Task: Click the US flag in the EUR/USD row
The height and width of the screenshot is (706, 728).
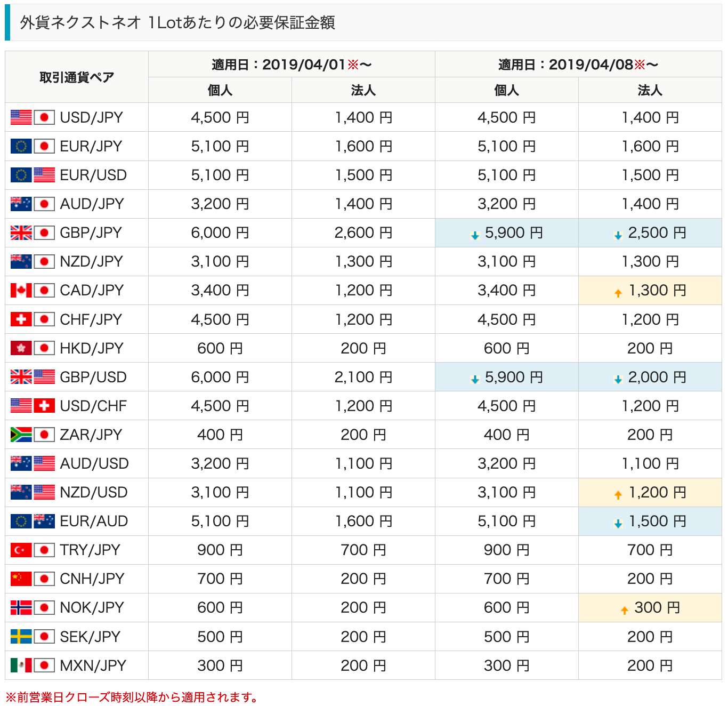Action: (x=44, y=175)
